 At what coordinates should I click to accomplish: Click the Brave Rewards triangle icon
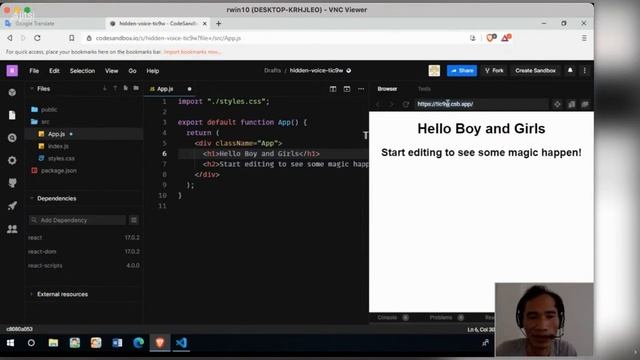[506, 38]
